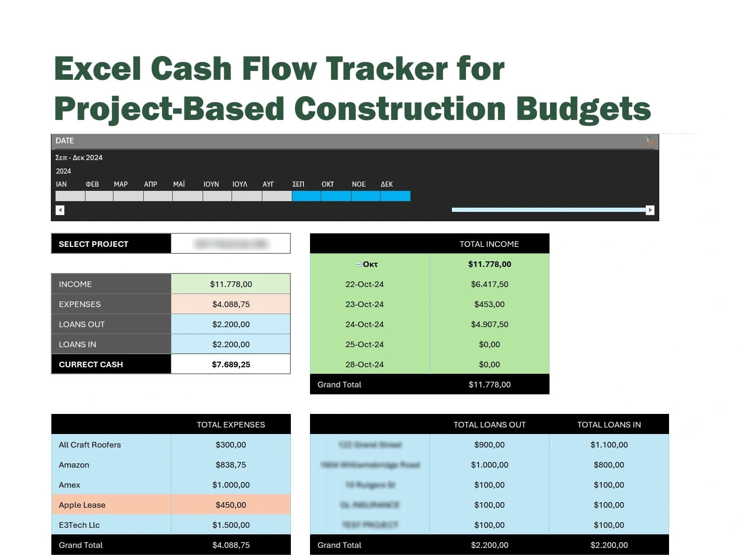This screenshot has width=747, height=560.
Task: Select the 23-Oct-24 income row
Action: 430,304
